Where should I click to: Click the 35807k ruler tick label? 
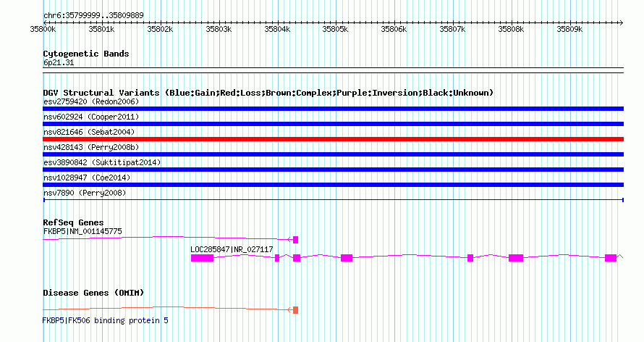point(452,30)
